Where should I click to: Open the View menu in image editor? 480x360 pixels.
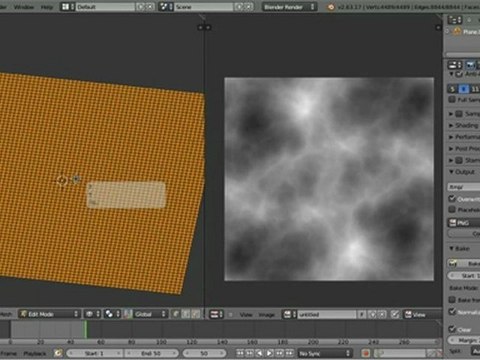pyautogui.click(x=246, y=314)
